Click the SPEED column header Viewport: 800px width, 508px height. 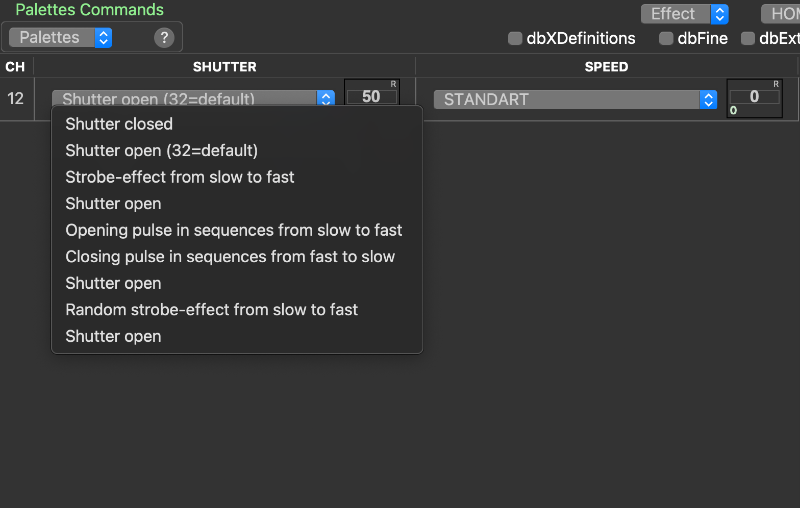(x=606, y=67)
